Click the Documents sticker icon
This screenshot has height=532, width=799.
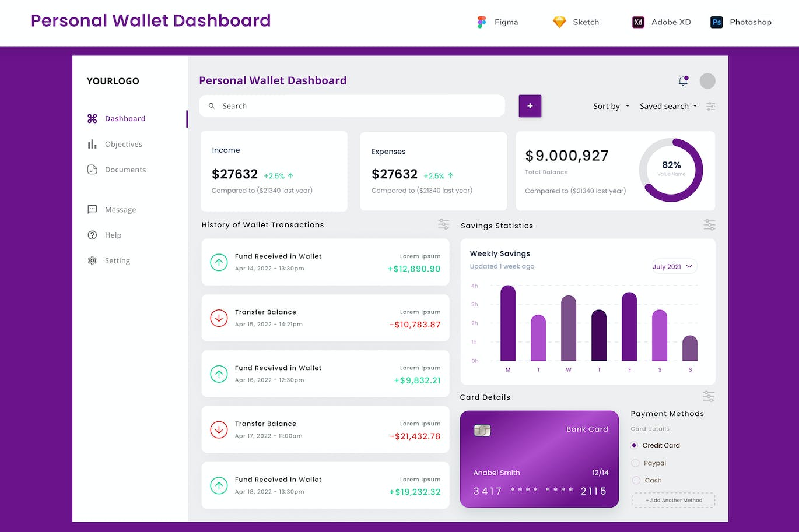click(92, 170)
